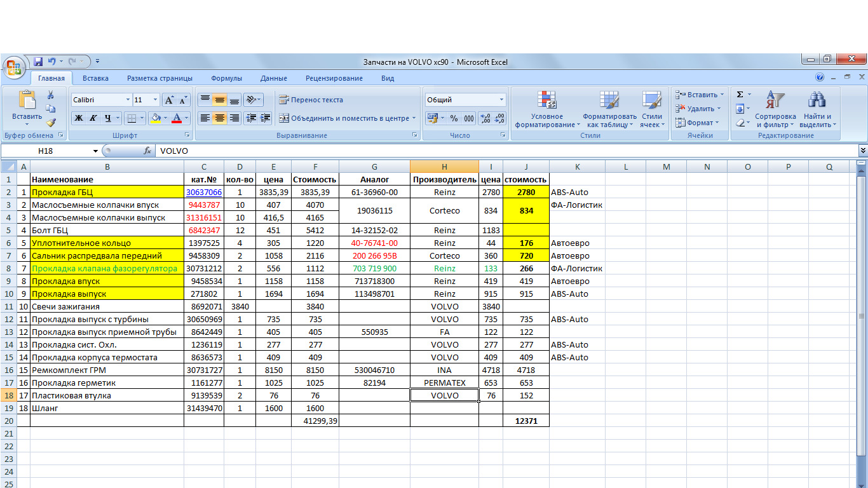Click the insert function fx icon
This screenshot has height=488, width=868.
click(147, 151)
